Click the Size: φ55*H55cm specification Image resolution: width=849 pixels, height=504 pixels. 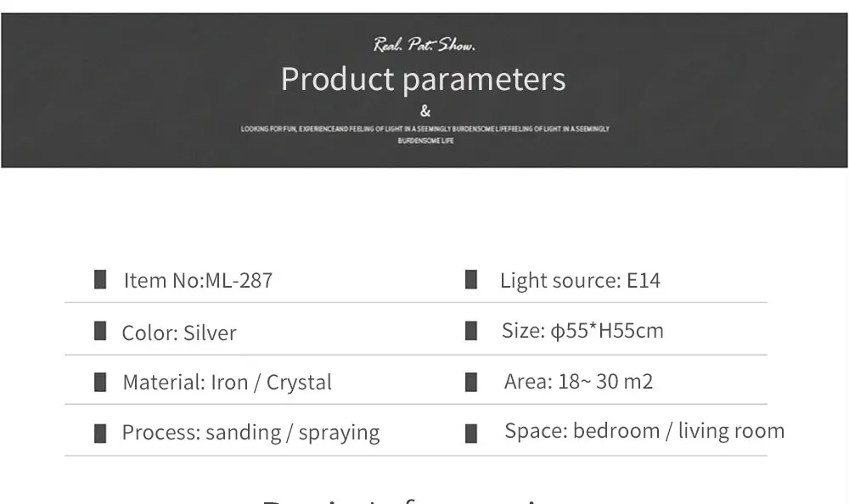(582, 331)
